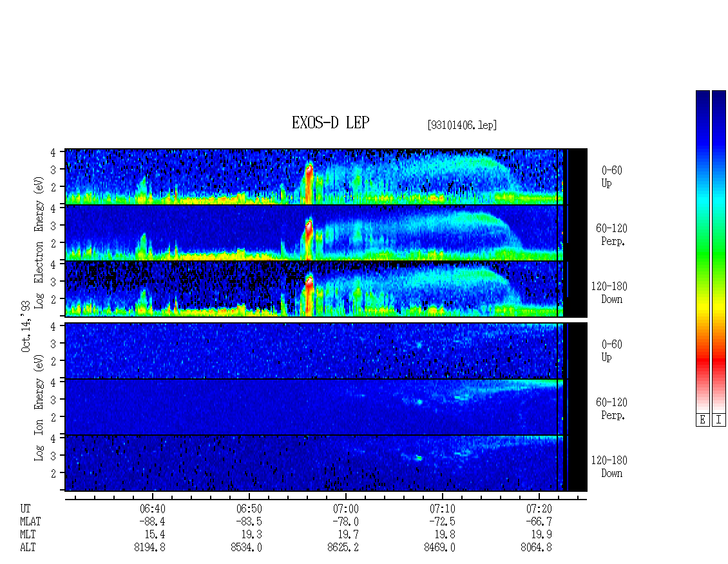This screenshot has height=564, width=728.
Task: Select the 06:40 UT time label
Action: coord(152,509)
